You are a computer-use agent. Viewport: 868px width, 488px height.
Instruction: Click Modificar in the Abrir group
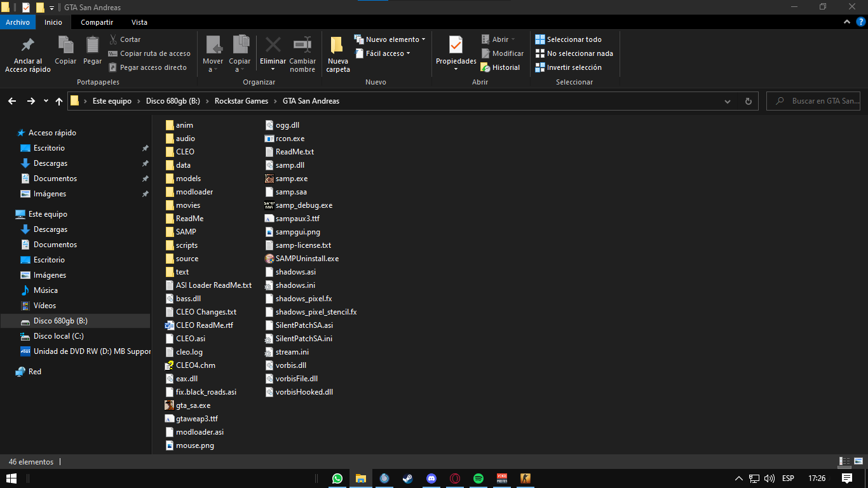point(502,53)
